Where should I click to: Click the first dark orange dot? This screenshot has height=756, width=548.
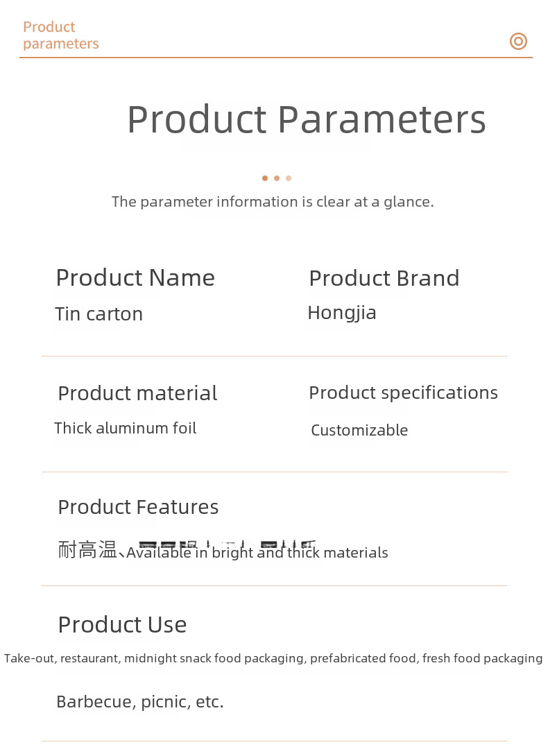265,178
